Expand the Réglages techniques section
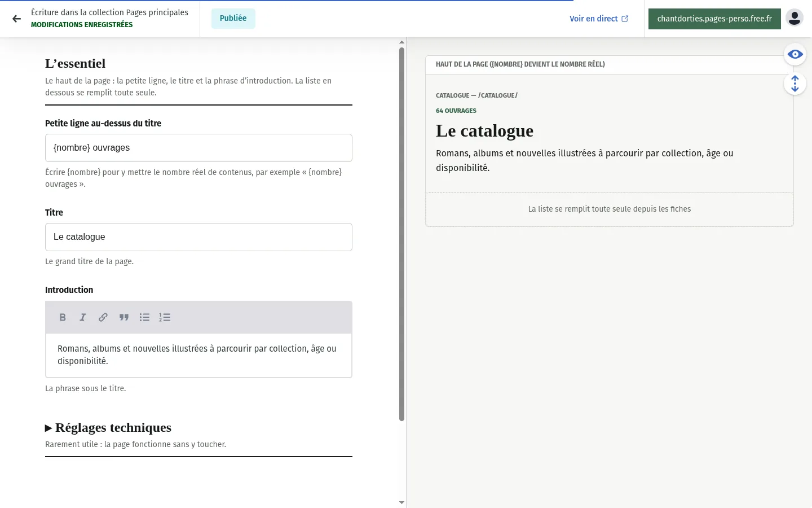This screenshot has width=812, height=508. pyautogui.click(x=108, y=428)
